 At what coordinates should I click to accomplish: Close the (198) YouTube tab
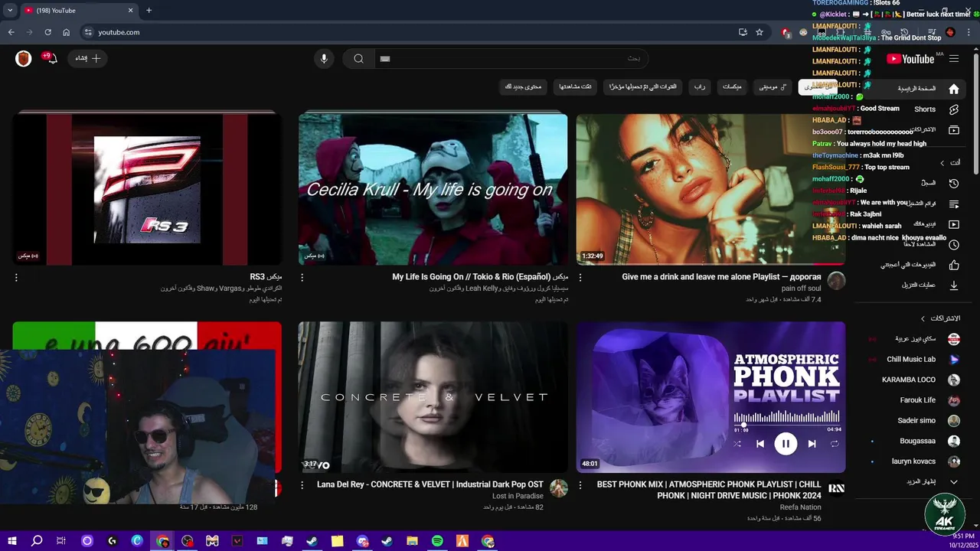tap(130, 11)
